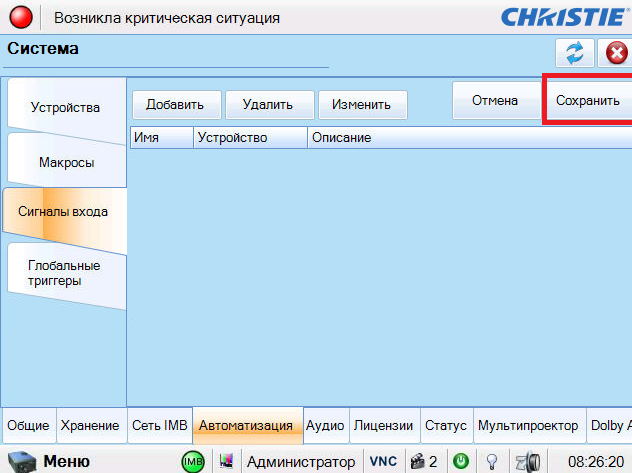Viewport: 632px width, 473px height.
Task: Toggle the lamp bulb icon
Action: pos(492,462)
